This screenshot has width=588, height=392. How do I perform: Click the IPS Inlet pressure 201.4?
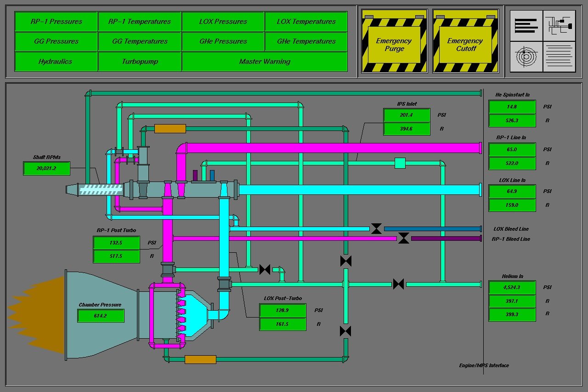tap(407, 115)
